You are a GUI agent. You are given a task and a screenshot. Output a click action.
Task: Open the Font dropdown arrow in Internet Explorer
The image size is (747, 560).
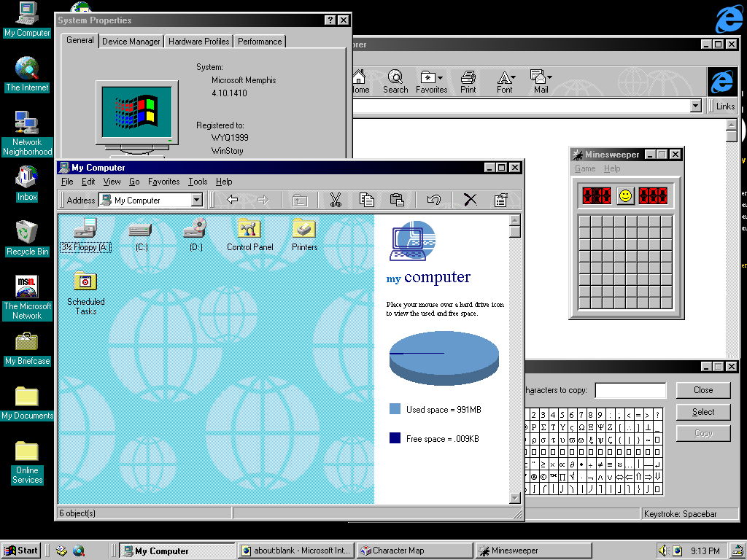[x=513, y=77]
